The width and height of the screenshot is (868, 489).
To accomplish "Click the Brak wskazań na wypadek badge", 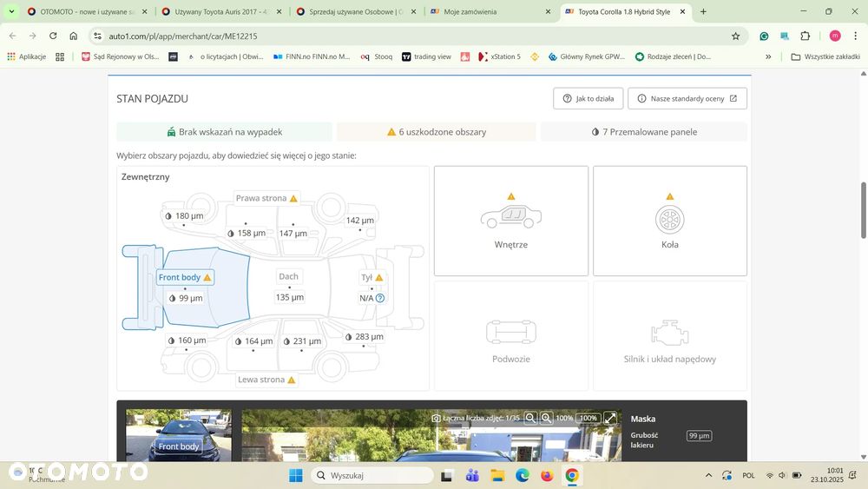I will [224, 132].
